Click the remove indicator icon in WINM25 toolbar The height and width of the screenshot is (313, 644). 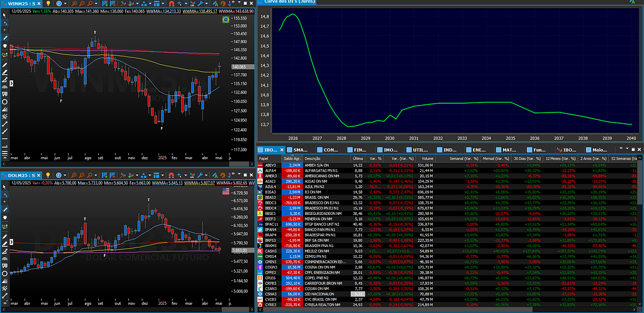click(x=113, y=3)
